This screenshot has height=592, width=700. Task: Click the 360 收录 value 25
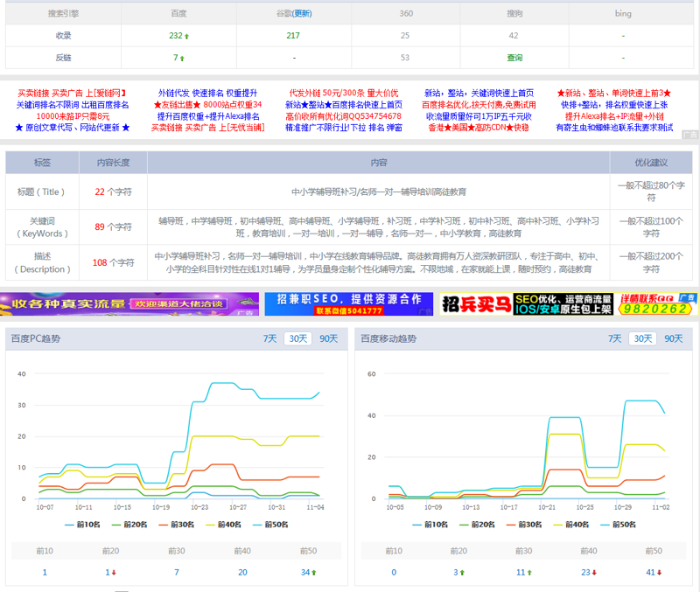[x=405, y=36]
